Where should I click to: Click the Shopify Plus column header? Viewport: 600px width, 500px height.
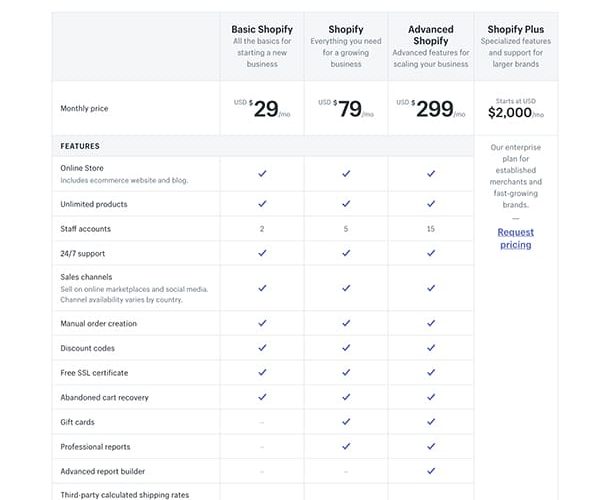click(x=515, y=30)
